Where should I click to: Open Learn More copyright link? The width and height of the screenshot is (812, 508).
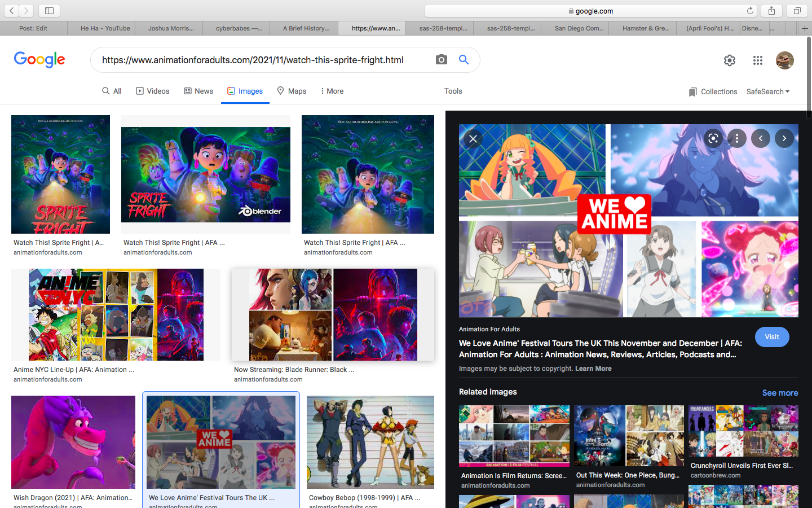[593, 369]
